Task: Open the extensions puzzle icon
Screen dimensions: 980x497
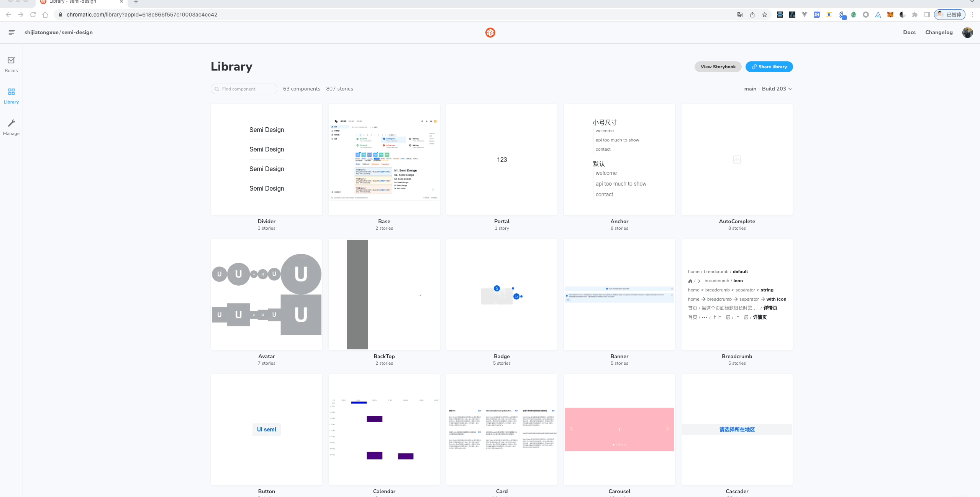Action: 915,15
